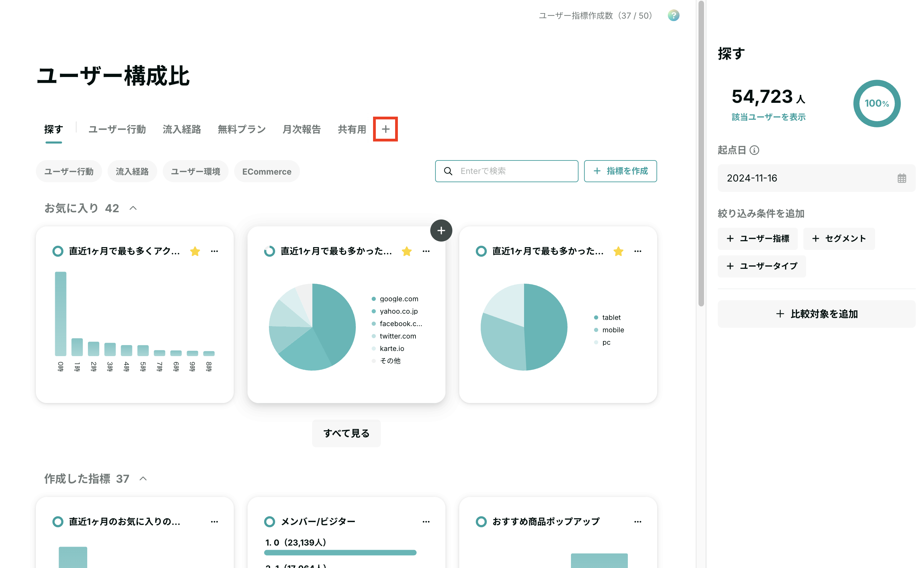Click pc legend item
Screen dimensions: 924x568
602,343
